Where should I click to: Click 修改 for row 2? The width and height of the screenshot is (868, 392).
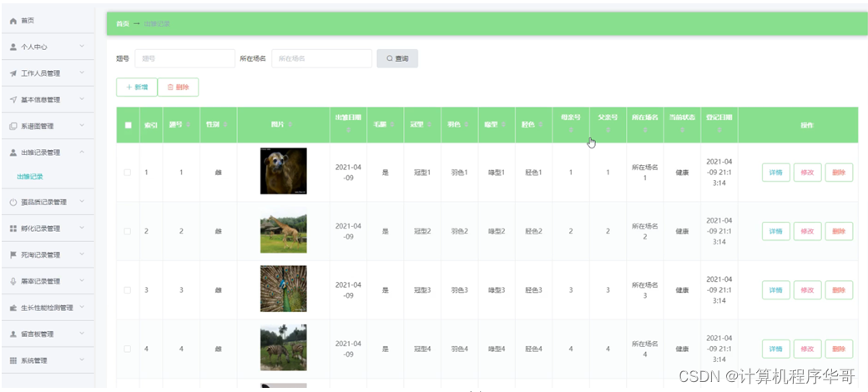(807, 231)
